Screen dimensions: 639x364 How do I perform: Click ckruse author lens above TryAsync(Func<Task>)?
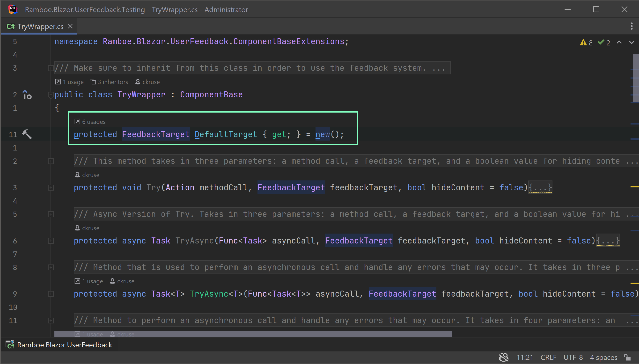pos(87,228)
